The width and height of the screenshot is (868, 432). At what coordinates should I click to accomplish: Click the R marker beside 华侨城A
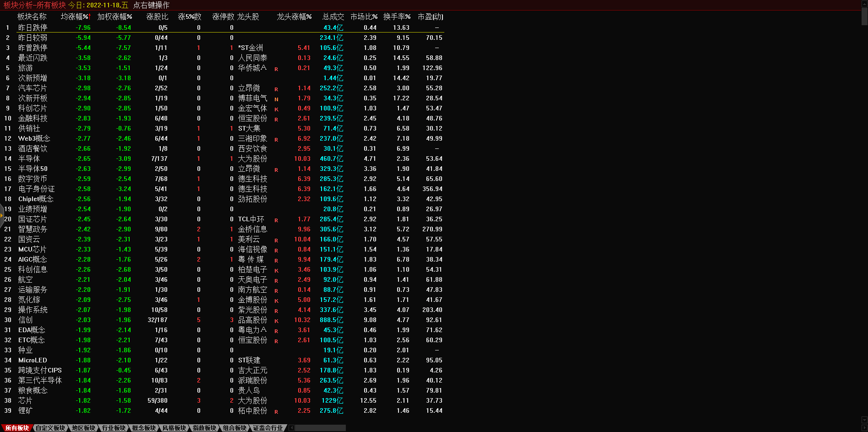[x=276, y=69]
